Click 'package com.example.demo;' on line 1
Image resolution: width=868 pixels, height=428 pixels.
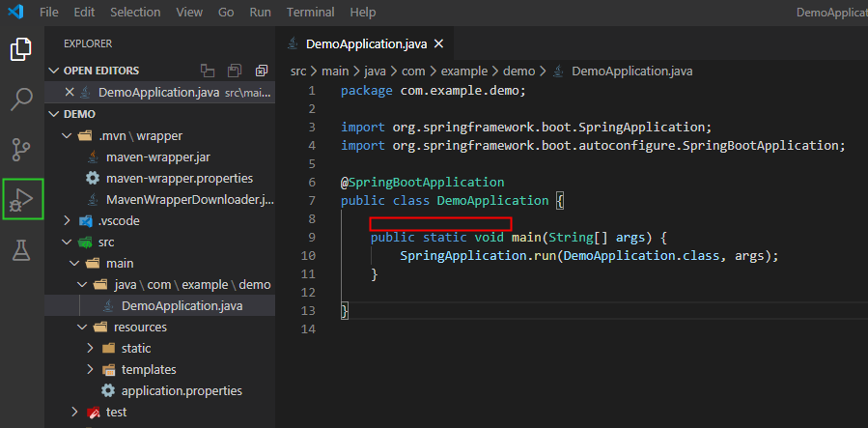pos(433,91)
